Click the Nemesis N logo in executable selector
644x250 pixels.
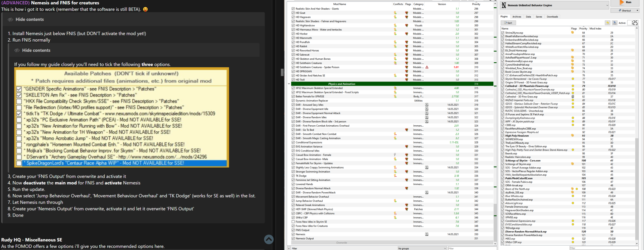[x=504, y=5]
